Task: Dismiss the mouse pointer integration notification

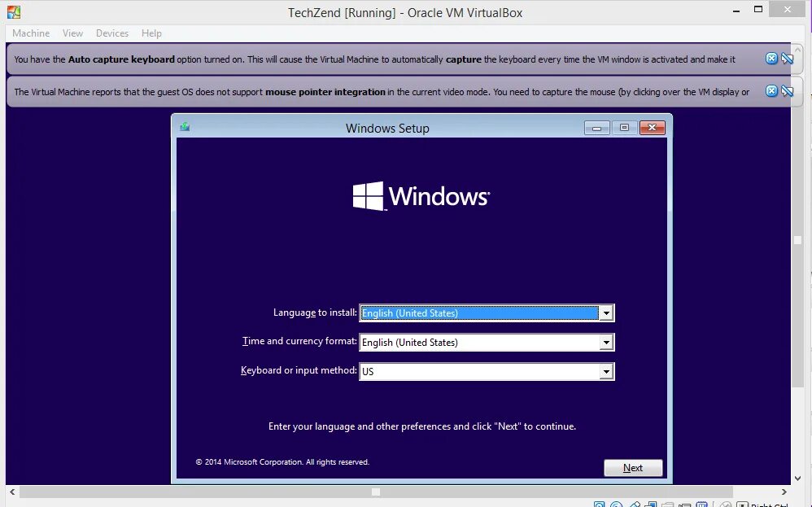Action: [x=771, y=91]
